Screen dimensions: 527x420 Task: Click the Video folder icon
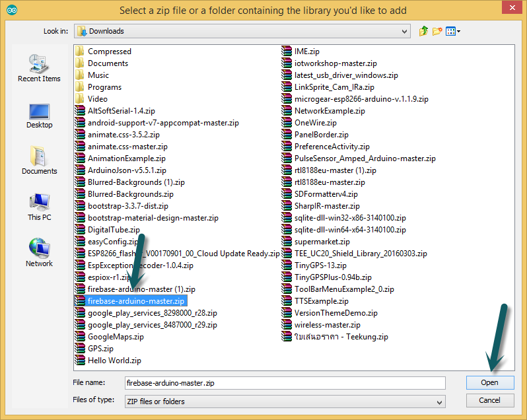80,99
